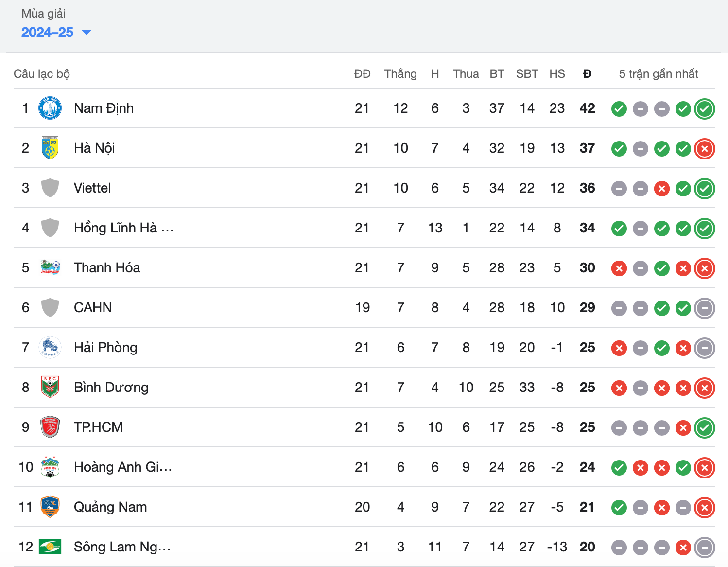Click the Đ points column header
Image resolution: width=728 pixels, height=567 pixels.
click(587, 74)
